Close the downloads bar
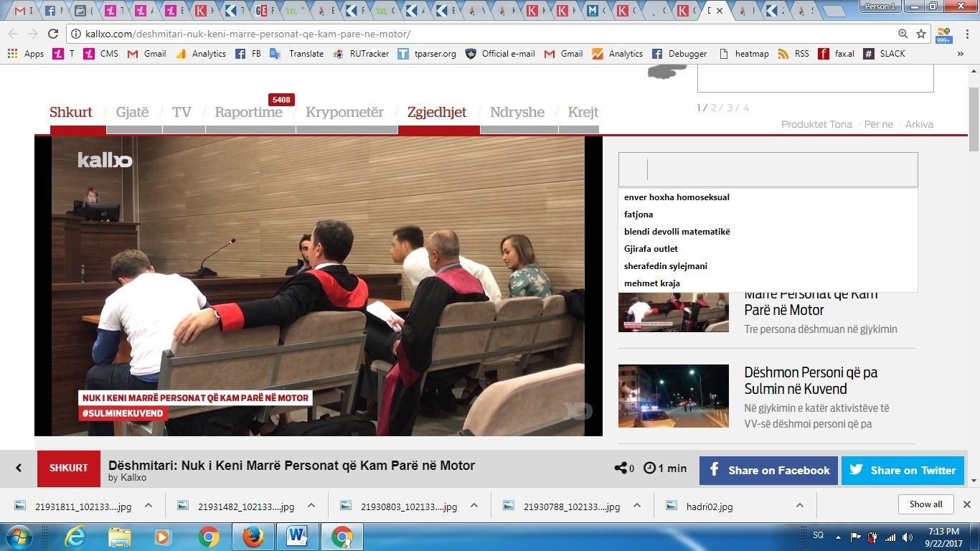This screenshot has height=551, width=980. 966,504
